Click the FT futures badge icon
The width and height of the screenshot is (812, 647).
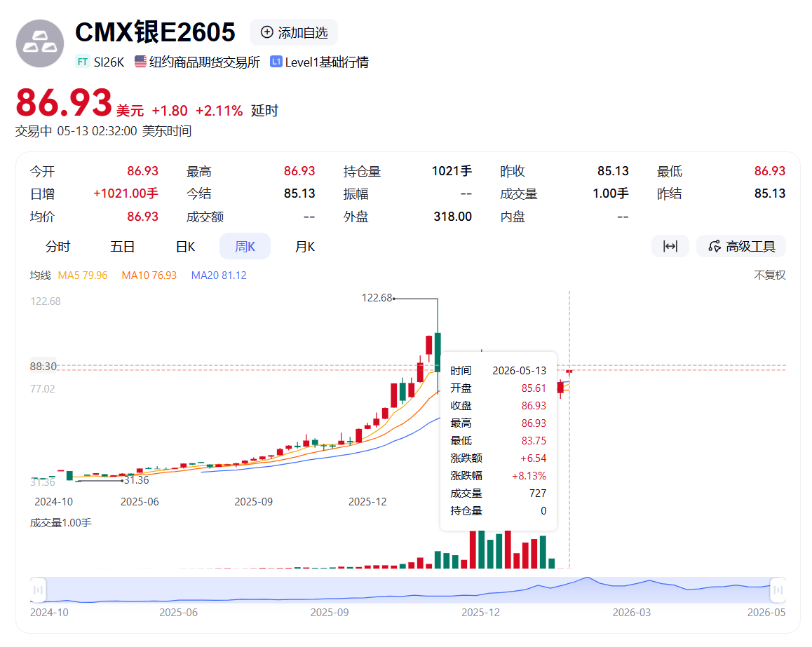tap(82, 62)
